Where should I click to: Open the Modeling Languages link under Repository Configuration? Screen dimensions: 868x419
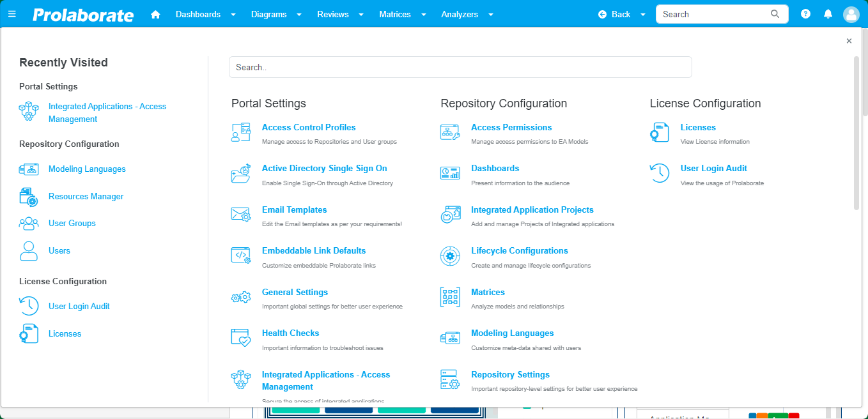tap(513, 333)
